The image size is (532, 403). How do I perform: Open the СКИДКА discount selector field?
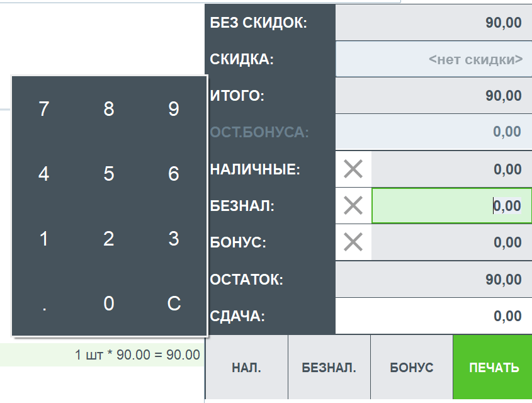click(434, 60)
